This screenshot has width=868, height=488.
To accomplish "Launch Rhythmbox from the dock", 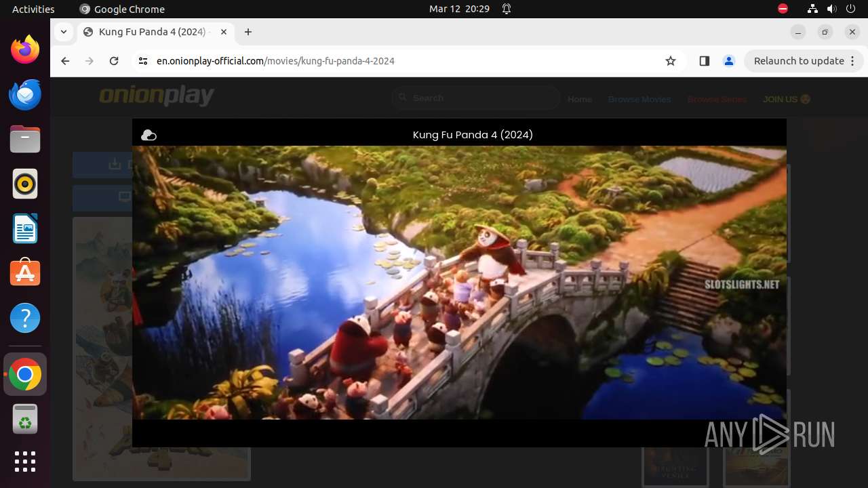I will pos(25,184).
